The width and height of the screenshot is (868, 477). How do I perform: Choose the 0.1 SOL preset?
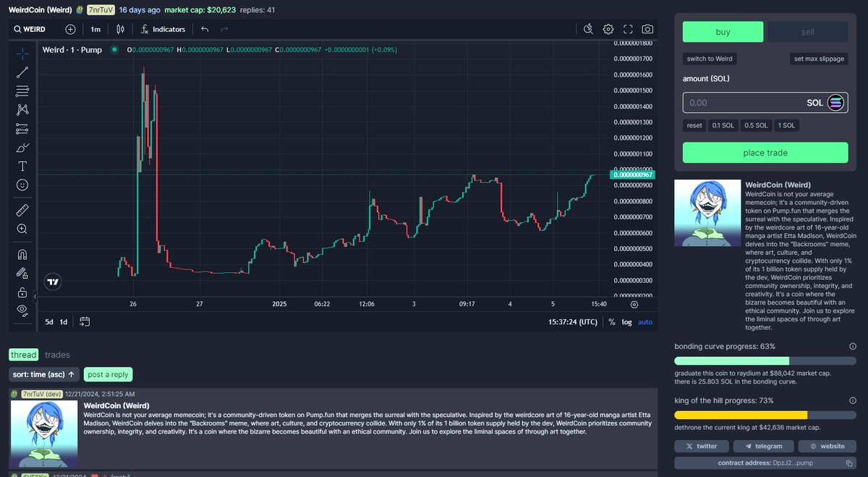(x=723, y=125)
